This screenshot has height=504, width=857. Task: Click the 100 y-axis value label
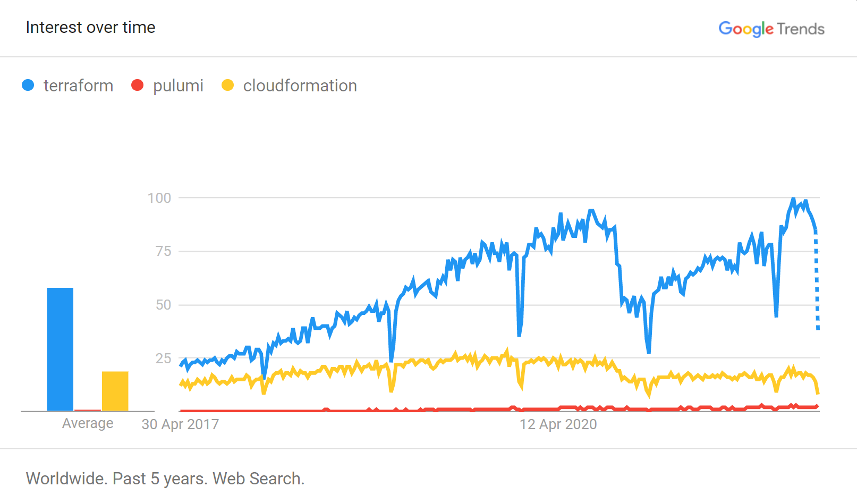click(x=159, y=198)
